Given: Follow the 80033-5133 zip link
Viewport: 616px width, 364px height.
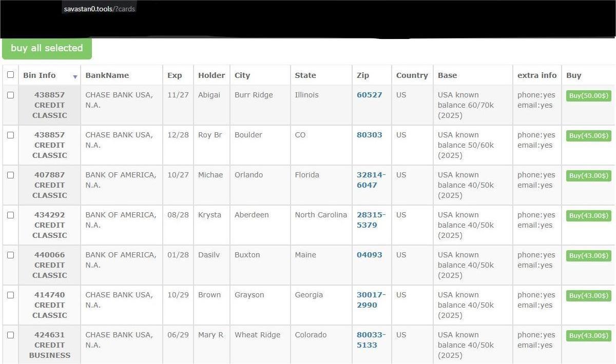Looking at the screenshot, I should [x=371, y=340].
